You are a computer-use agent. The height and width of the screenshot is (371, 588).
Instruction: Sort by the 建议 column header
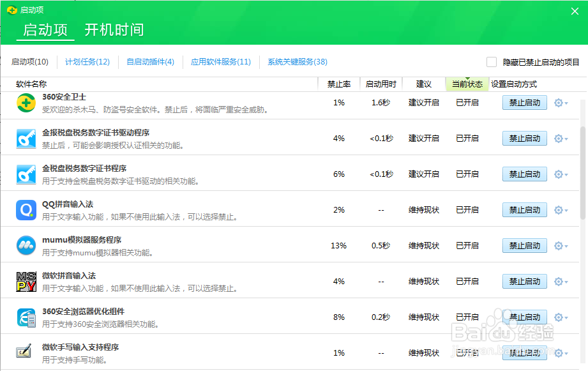coord(424,84)
